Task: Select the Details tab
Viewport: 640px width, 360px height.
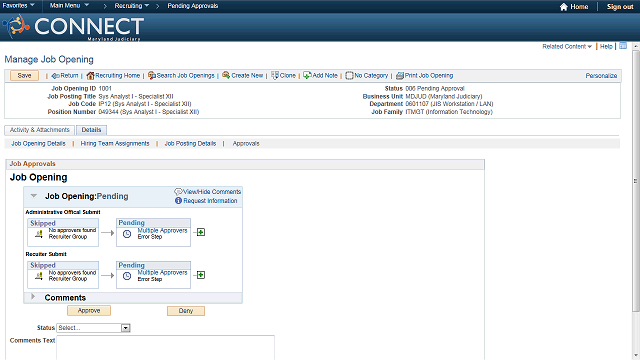Action: coord(91,130)
